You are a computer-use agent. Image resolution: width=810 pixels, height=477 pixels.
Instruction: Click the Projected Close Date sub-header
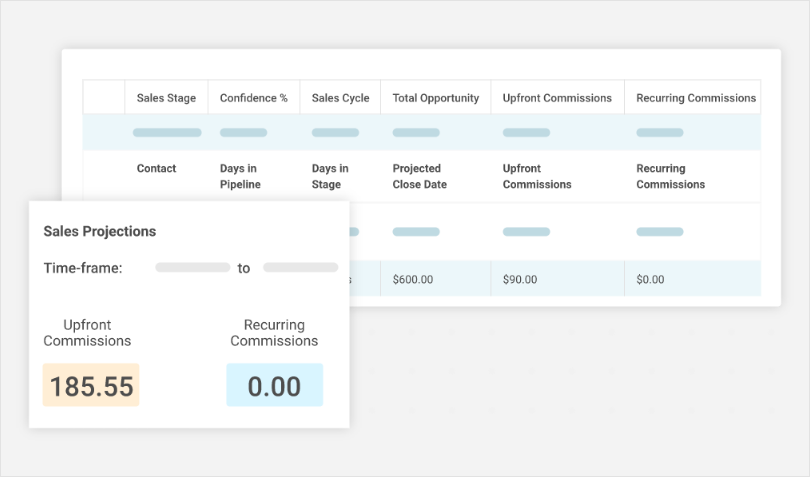419,176
